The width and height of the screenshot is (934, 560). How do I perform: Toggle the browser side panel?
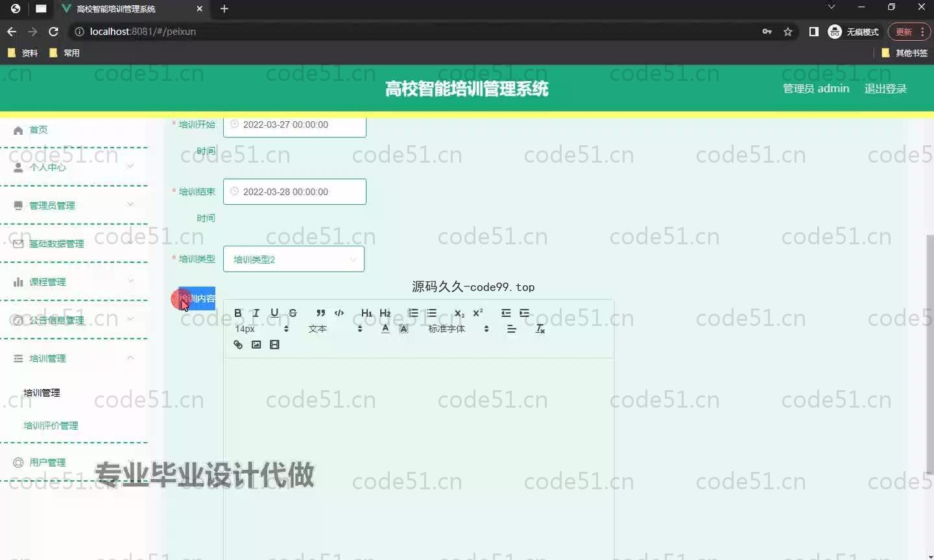pyautogui.click(x=813, y=32)
